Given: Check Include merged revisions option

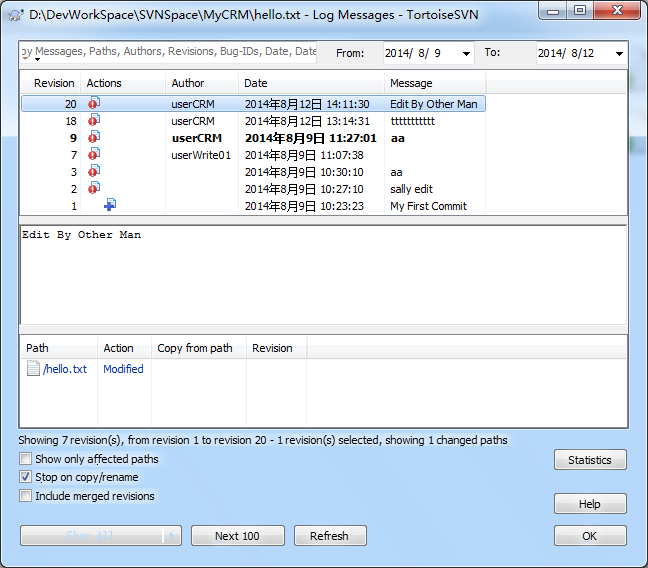Looking at the screenshot, I should pos(26,495).
